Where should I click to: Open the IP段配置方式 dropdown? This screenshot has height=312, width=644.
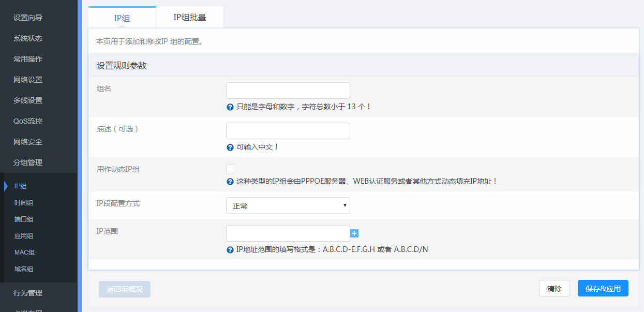pos(288,205)
